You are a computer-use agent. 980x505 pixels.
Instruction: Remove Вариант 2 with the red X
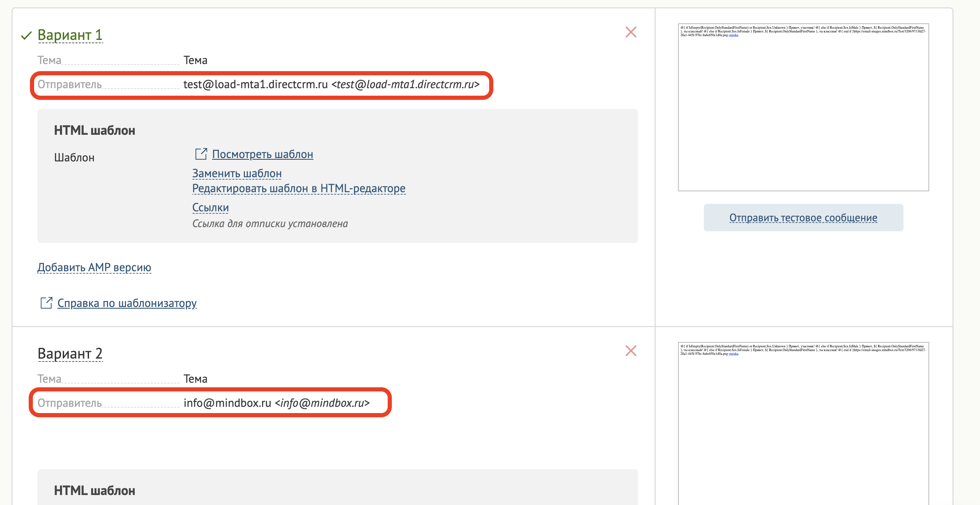(631, 351)
